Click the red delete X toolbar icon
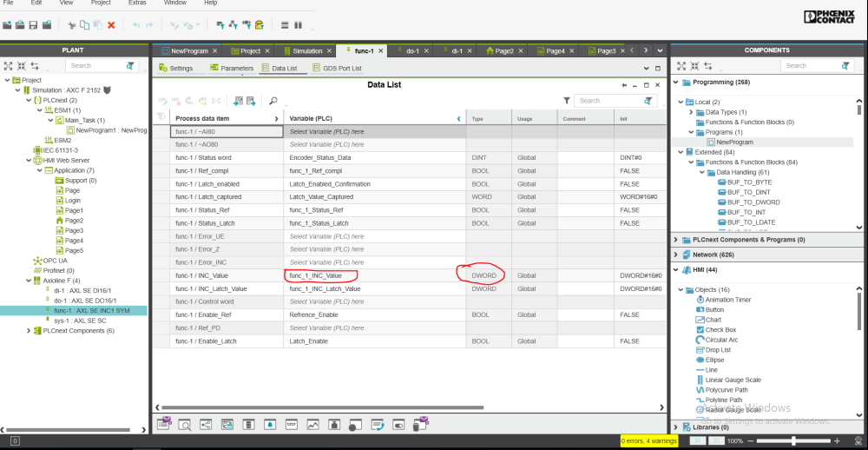868x450 pixels. click(x=110, y=25)
